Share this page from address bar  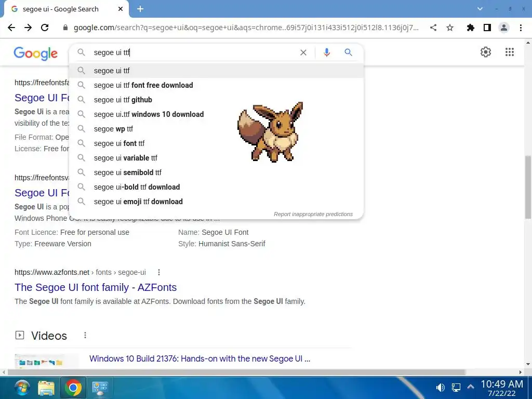tap(433, 28)
